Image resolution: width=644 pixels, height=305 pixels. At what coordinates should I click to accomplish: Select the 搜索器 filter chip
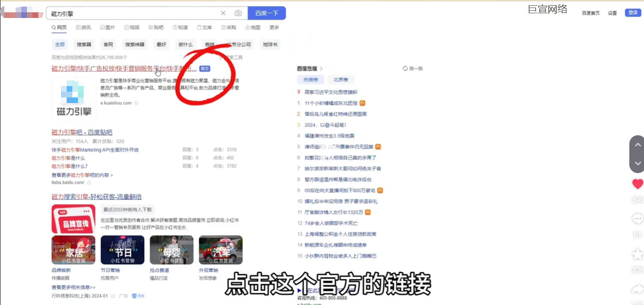[x=84, y=44]
